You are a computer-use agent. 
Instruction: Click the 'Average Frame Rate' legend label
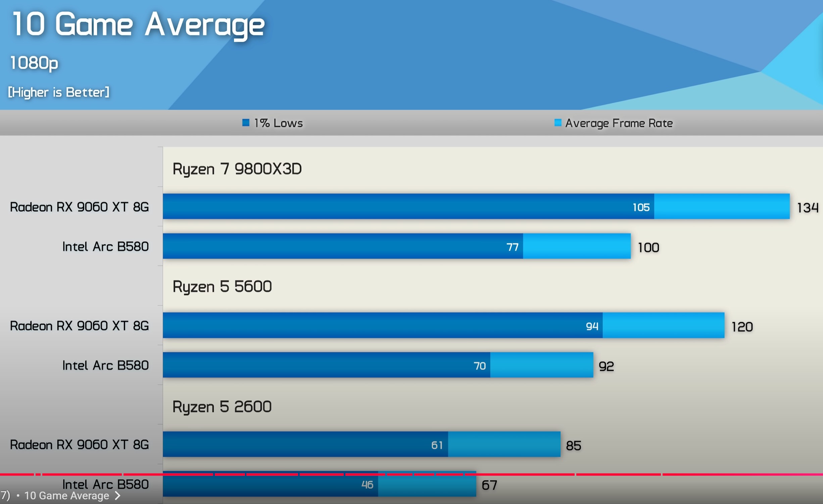point(619,123)
